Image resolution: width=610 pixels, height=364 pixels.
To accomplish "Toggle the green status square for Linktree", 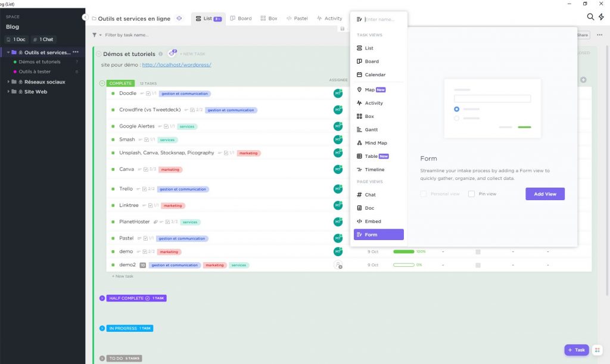I will coord(113,206).
